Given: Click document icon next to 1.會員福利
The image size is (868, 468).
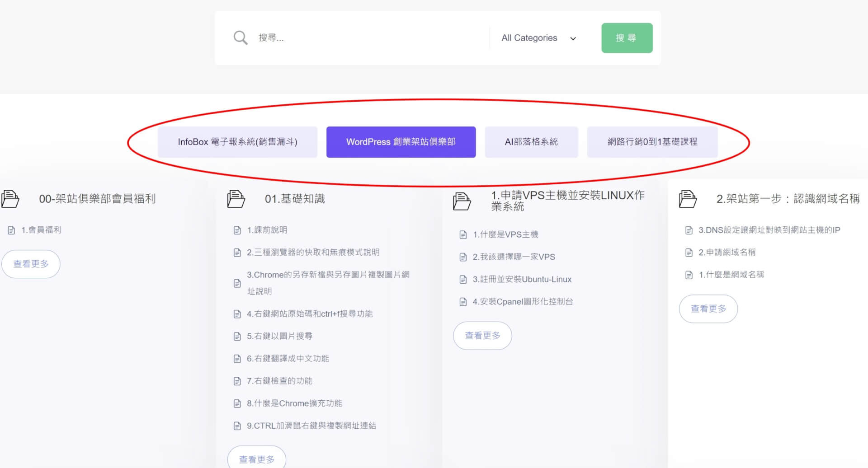Looking at the screenshot, I should 11,230.
